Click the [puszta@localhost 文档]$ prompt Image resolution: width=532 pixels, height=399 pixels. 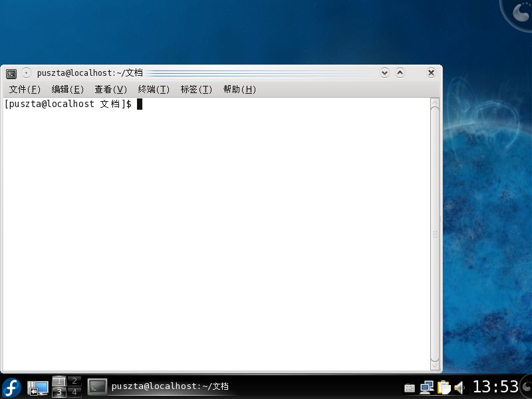coord(68,104)
